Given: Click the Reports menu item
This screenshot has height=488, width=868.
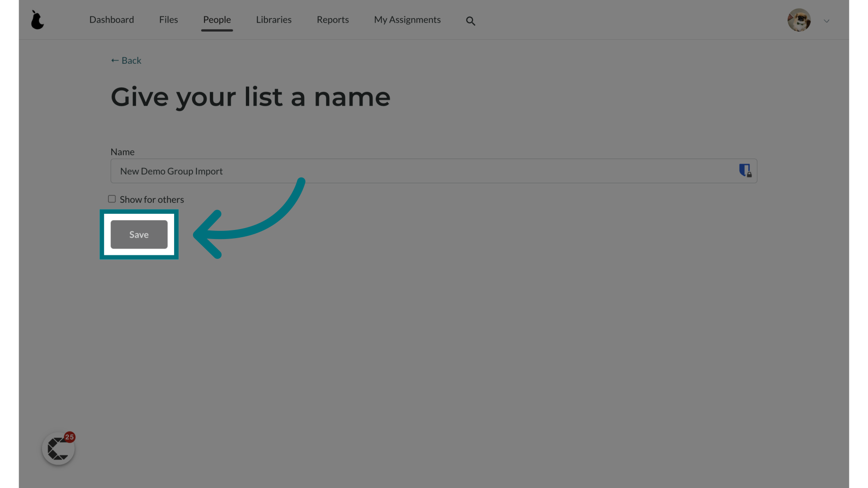Looking at the screenshot, I should pyautogui.click(x=333, y=19).
